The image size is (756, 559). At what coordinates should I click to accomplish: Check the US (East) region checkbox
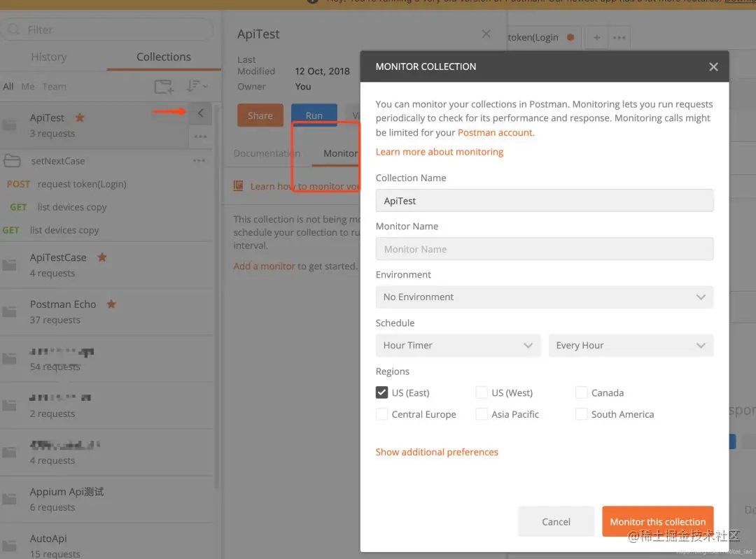[x=381, y=392]
